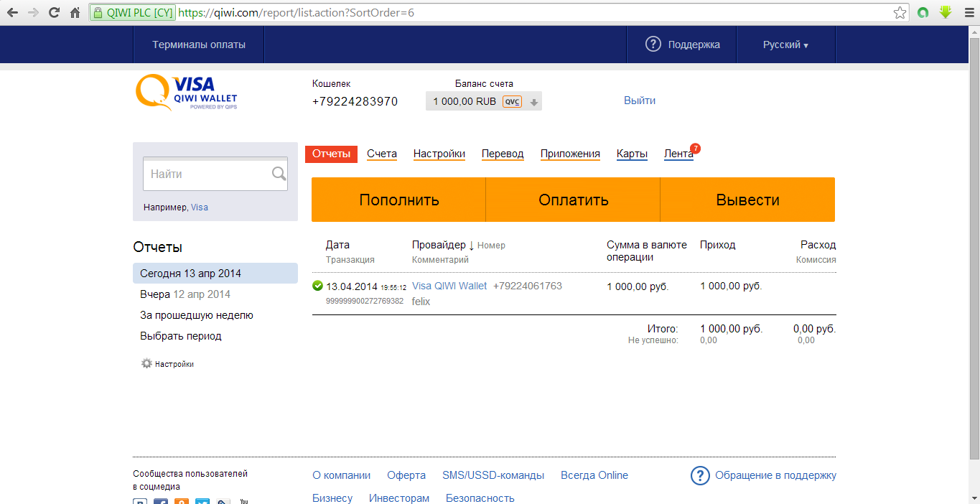Image resolution: width=980 pixels, height=504 pixels.
Task: Click the Обращение в поддержку link
Action: (775, 475)
